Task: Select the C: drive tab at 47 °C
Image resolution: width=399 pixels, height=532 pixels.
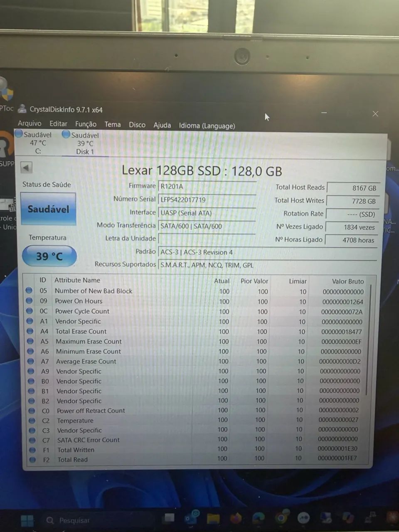Action: coord(35,143)
